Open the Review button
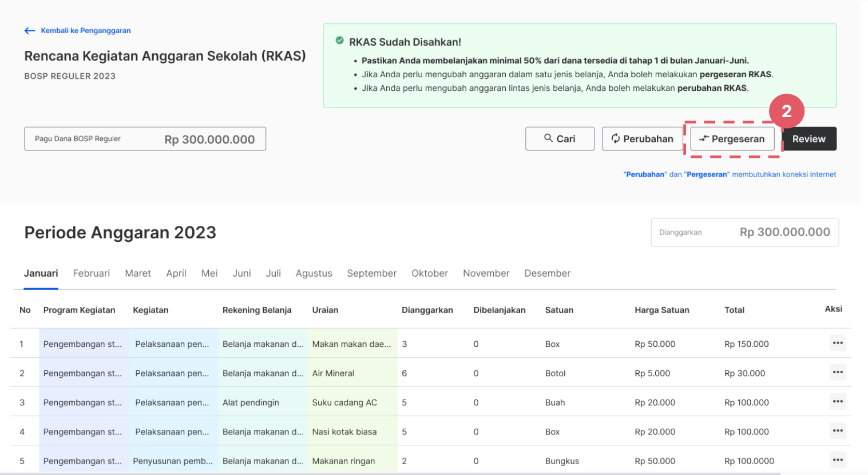Viewport: 868px width, 475px height. (x=809, y=139)
